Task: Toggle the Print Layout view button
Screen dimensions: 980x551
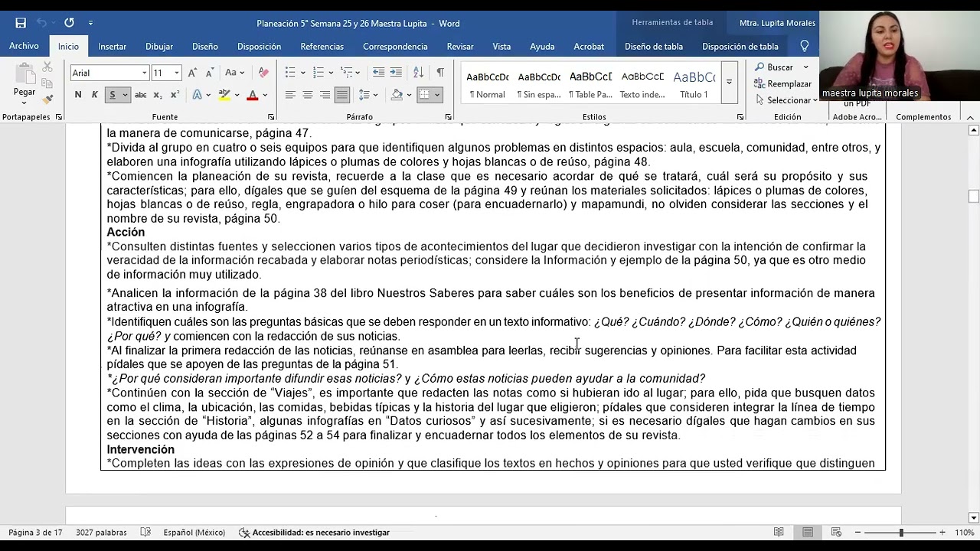Action: pos(808,533)
